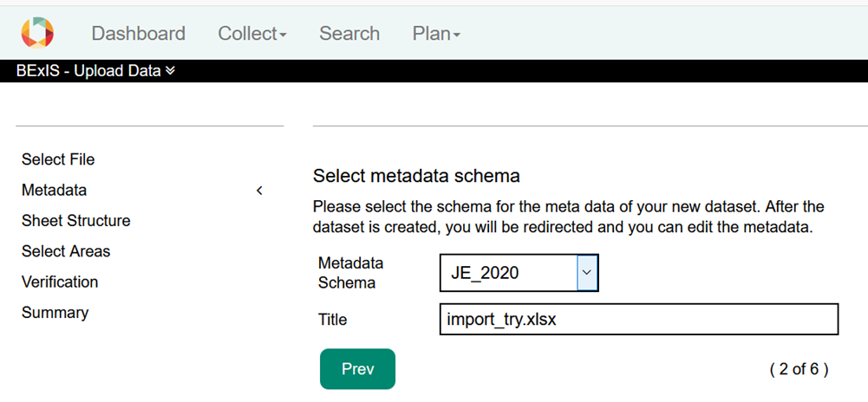Click the left arrow beside Metadata step
This screenshot has height=402, width=868.
[259, 191]
